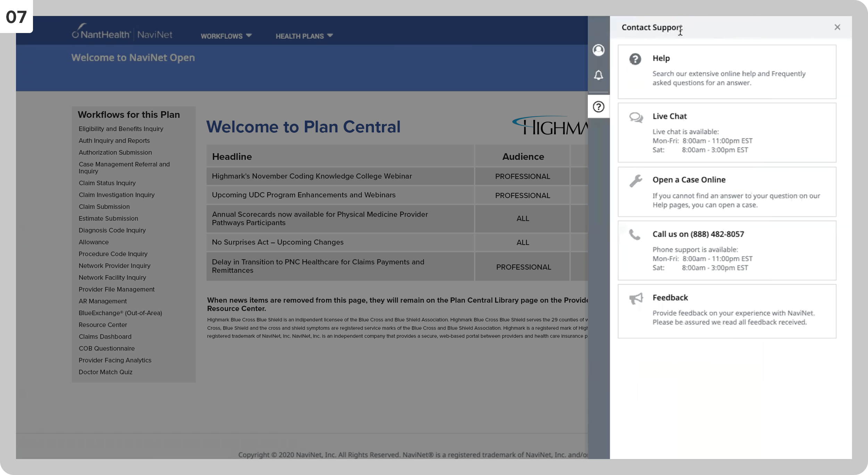Open Claim Investigation Inquiry
Screen dimensions: 868x475
tap(117, 195)
